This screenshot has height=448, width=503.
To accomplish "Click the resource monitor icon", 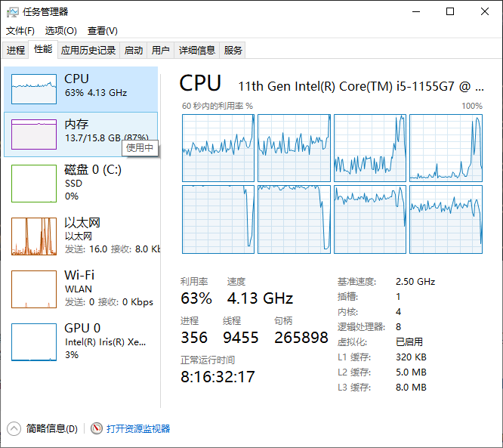I will tap(96, 428).
